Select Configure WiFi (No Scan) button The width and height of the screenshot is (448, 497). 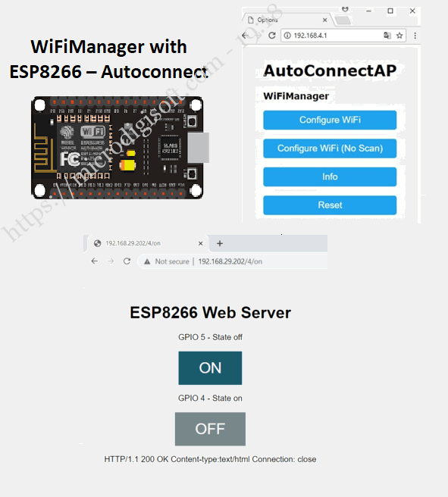pyautogui.click(x=330, y=148)
